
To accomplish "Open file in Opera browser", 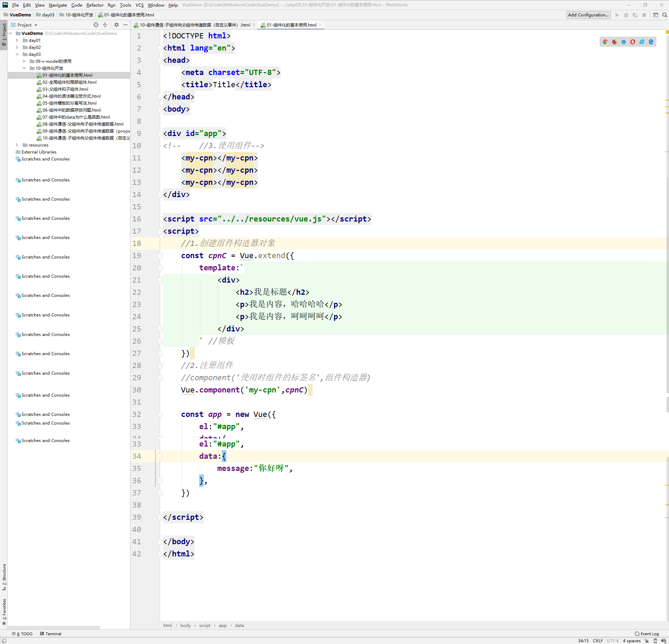I will (633, 42).
